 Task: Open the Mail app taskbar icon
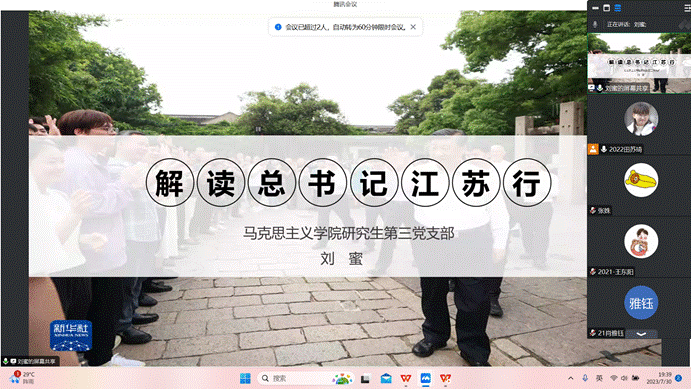(x=386, y=378)
